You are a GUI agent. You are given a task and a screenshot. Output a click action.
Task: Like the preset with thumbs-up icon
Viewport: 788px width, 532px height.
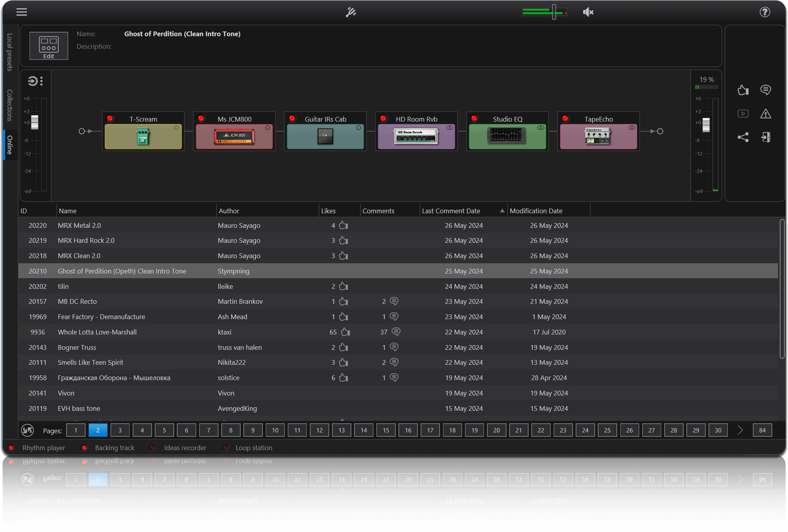[x=743, y=90]
